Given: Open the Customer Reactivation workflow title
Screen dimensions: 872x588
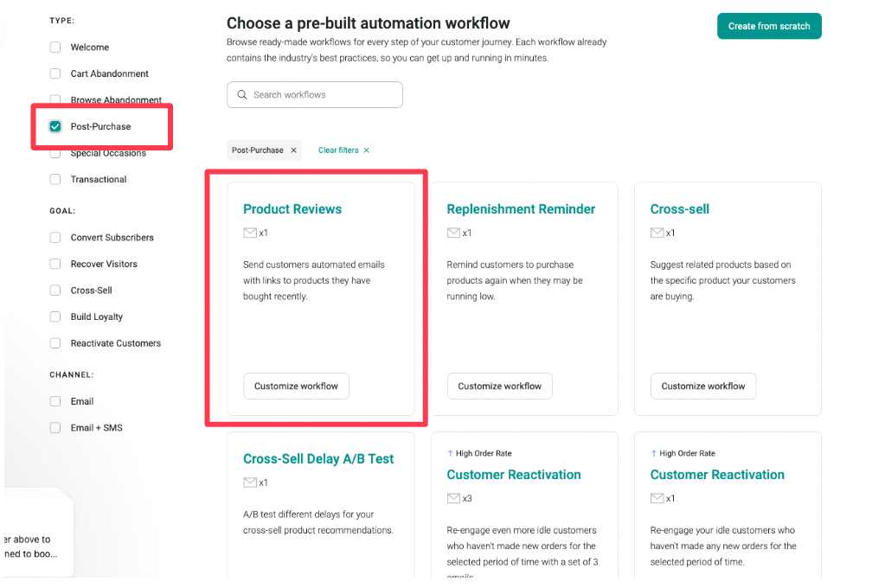Looking at the screenshot, I should point(513,475).
